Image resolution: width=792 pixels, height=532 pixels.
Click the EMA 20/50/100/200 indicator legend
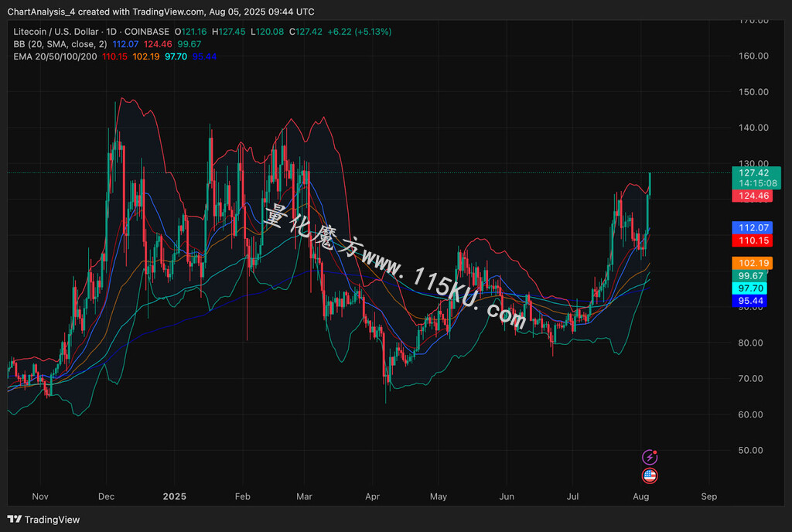tap(55, 56)
